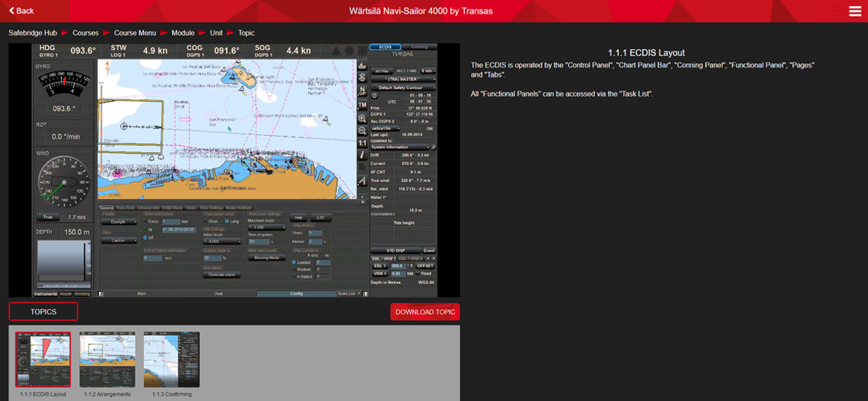Open the Palette Daylight dropdown

click(x=119, y=222)
